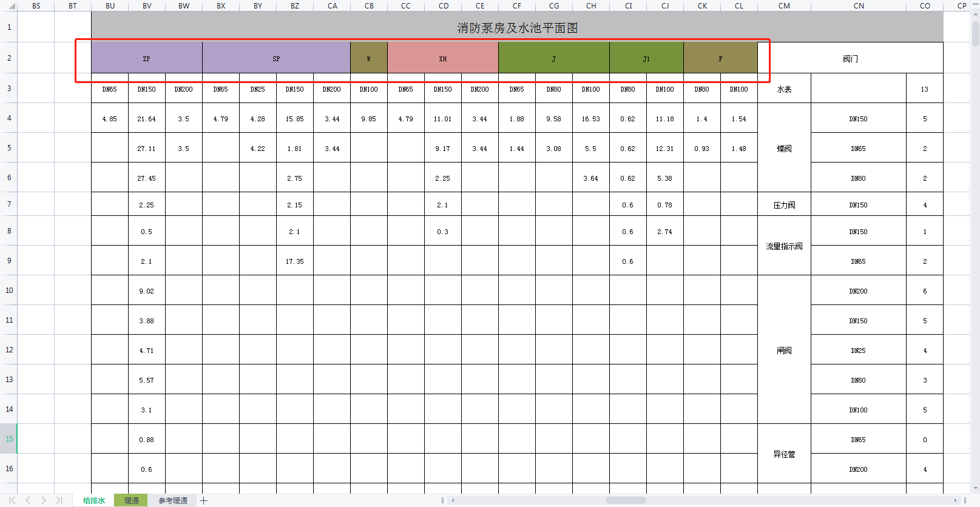
Task: Switch to the 暖通 sheet tab
Action: coord(132,500)
